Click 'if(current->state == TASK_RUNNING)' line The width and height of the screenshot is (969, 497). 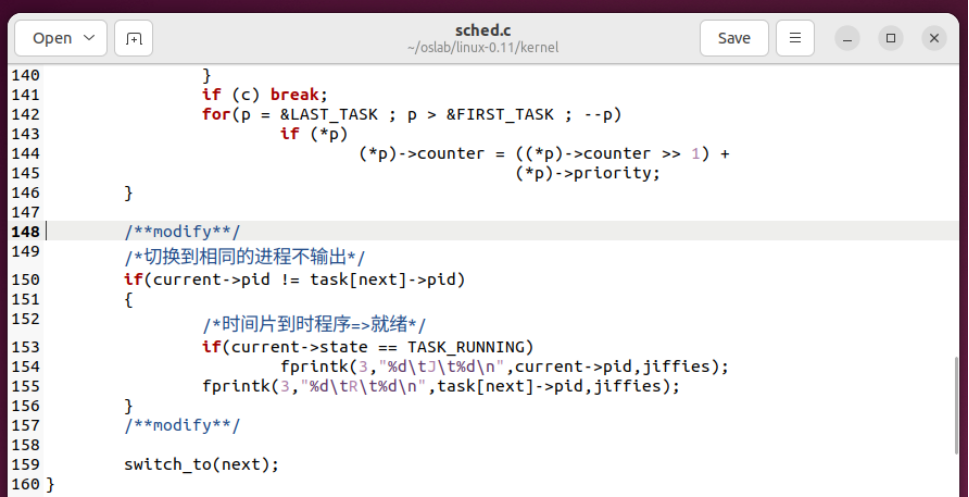tap(368, 347)
